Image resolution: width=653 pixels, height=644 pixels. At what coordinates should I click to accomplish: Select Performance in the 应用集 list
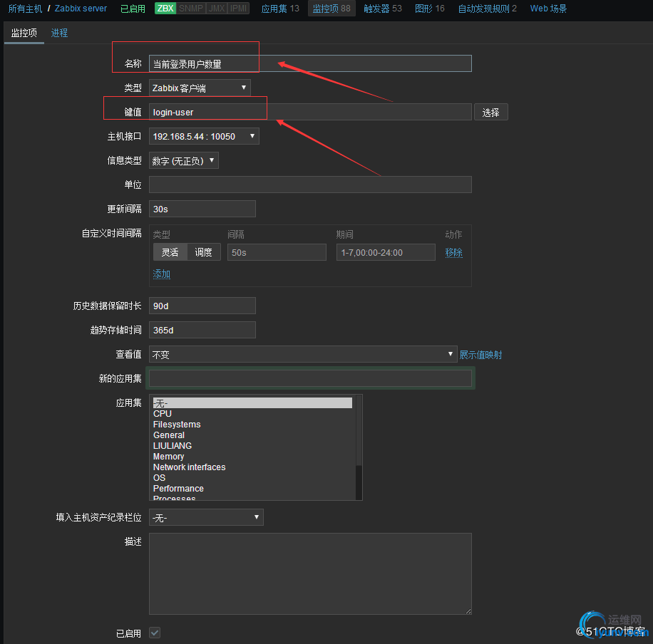pyautogui.click(x=252, y=488)
